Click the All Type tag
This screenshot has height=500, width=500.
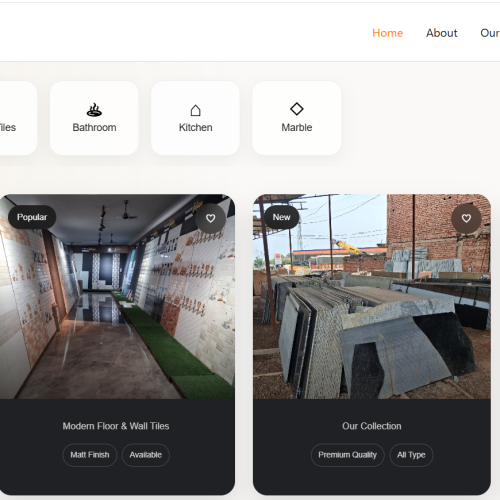(x=411, y=455)
